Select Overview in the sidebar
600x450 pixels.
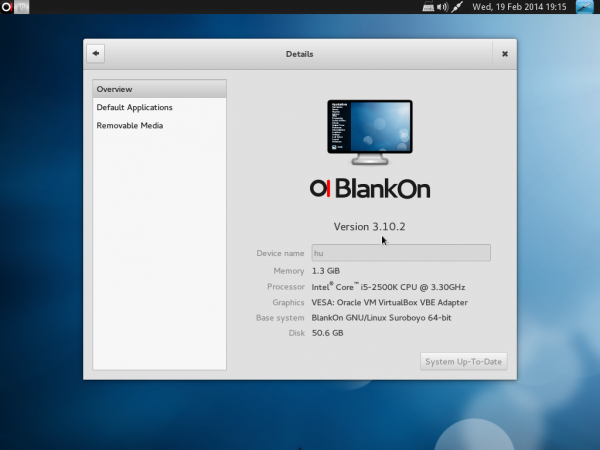(x=160, y=89)
